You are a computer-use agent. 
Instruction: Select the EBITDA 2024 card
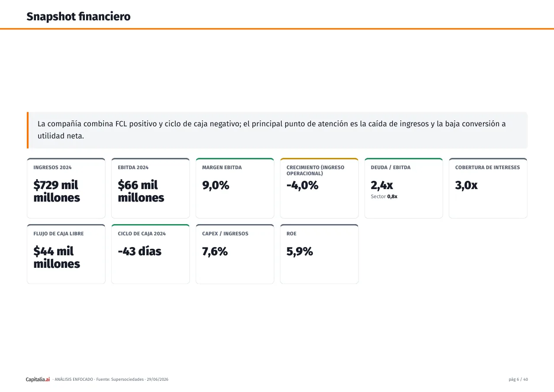click(x=151, y=188)
